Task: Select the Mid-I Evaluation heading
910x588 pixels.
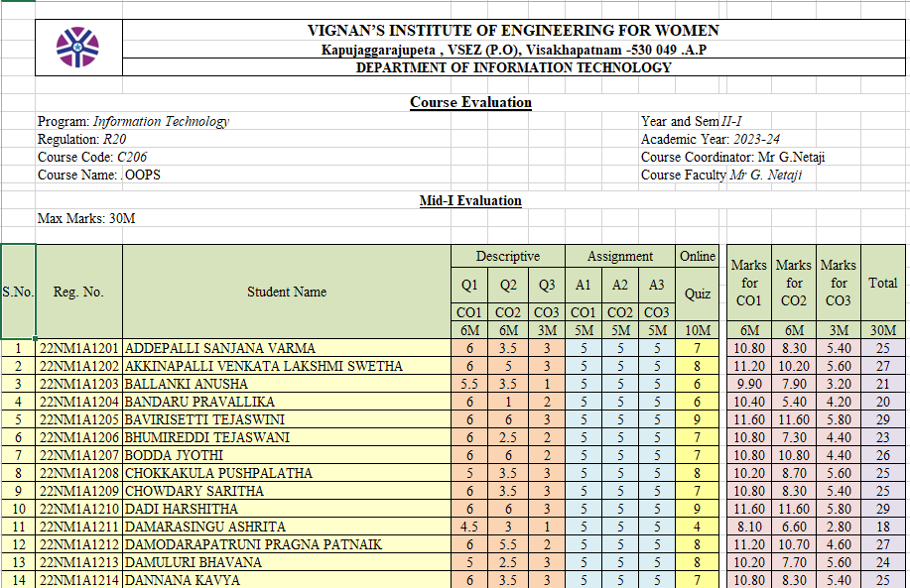Action: [x=470, y=200]
